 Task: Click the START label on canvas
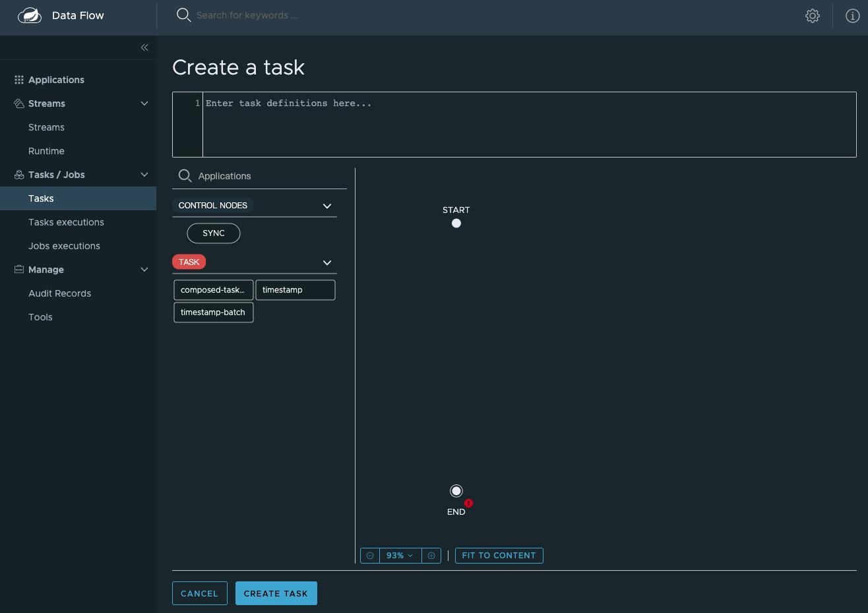pos(456,210)
